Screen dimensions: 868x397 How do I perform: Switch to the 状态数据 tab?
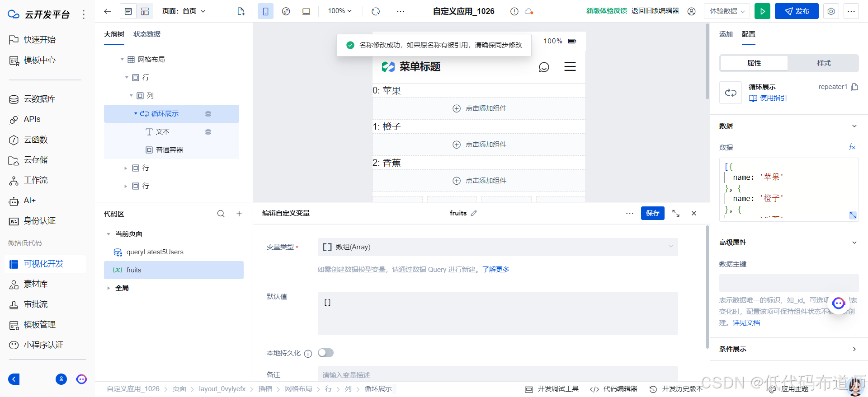coord(147,34)
